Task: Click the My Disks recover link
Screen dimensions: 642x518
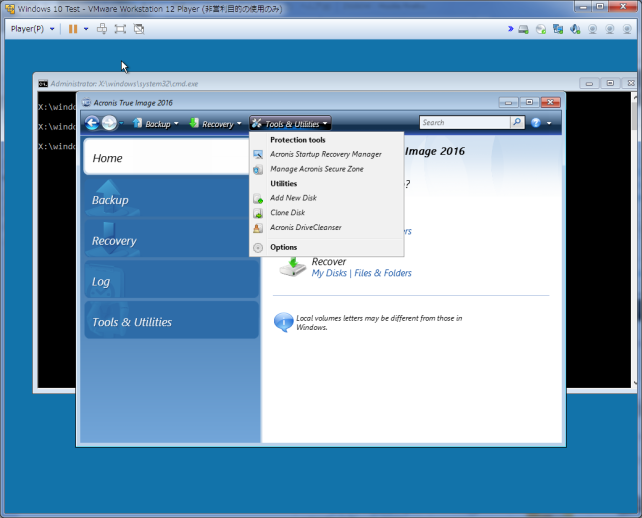Action: (329, 273)
